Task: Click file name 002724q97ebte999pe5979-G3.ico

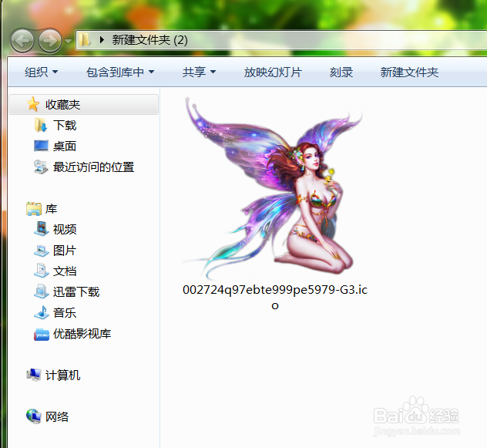Action: [x=275, y=297]
